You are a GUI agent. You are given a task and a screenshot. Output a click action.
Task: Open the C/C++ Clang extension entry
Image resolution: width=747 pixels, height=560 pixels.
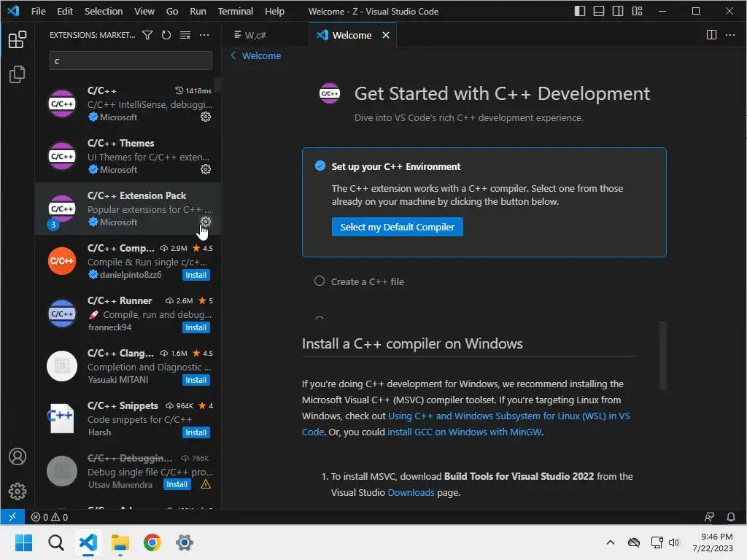click(x=128, y=366)
